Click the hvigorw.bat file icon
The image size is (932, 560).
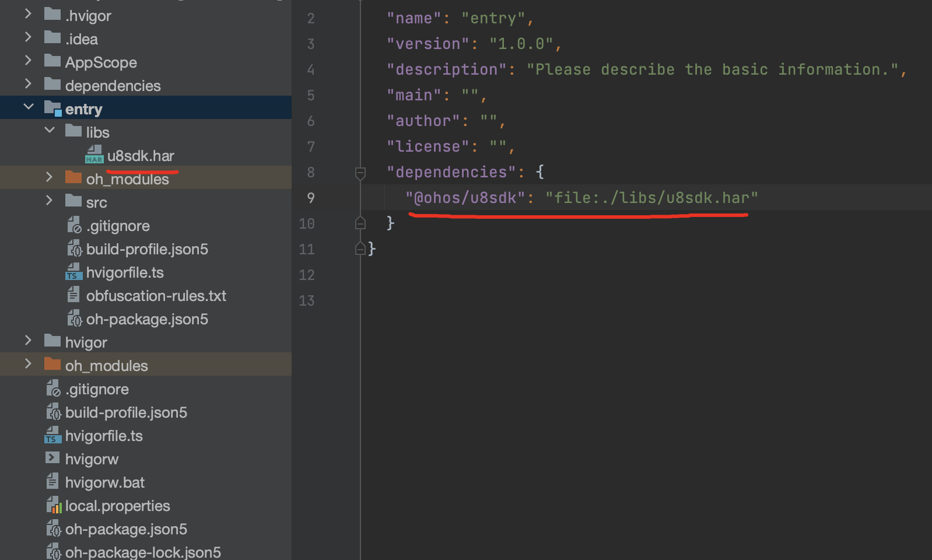(52, 481)
